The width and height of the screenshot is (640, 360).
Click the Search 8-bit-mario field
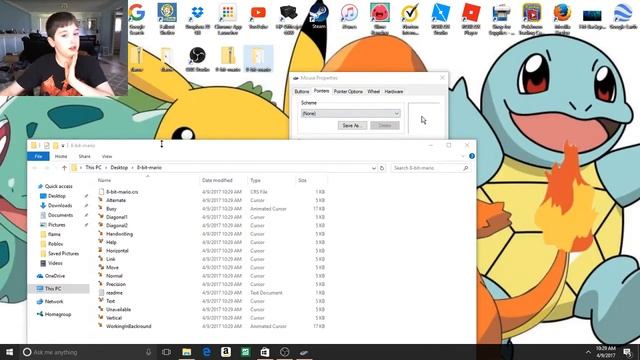click(x=430, y=168)
